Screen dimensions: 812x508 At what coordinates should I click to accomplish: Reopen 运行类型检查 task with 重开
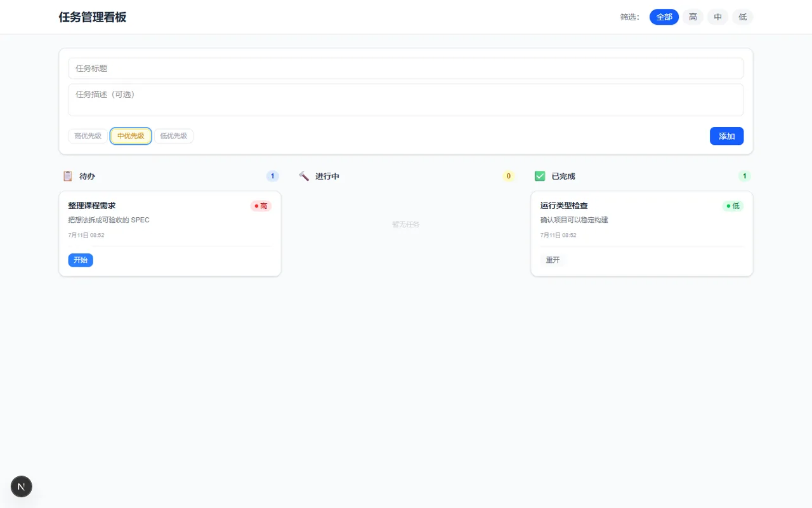pyautogui.click(x=553, y=260)
